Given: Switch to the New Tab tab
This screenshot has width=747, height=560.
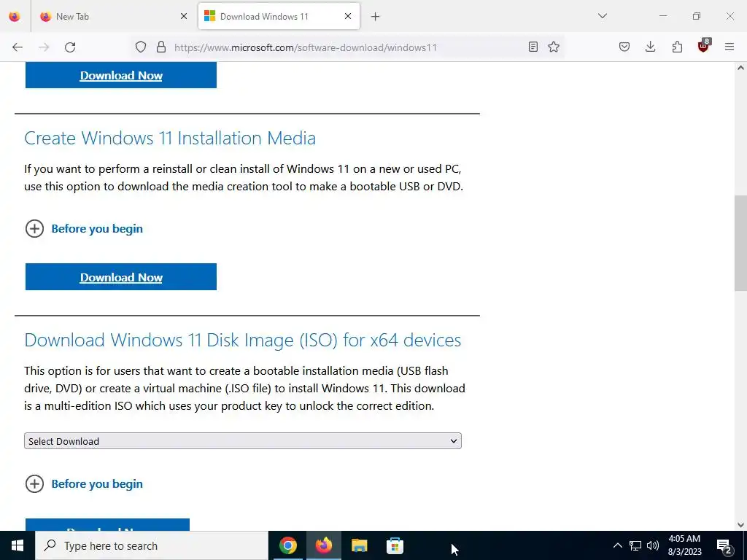Looking at the screenshot, I should pos(113,16).
